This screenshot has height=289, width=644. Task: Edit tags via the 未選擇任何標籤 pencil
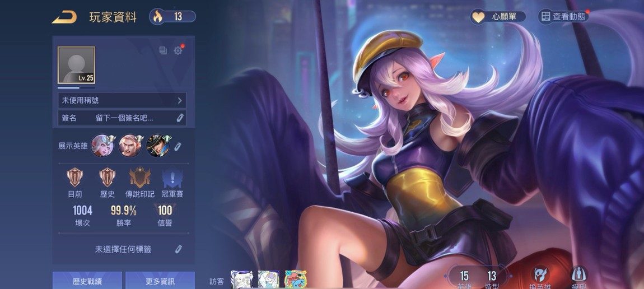(x=179, y=249)
